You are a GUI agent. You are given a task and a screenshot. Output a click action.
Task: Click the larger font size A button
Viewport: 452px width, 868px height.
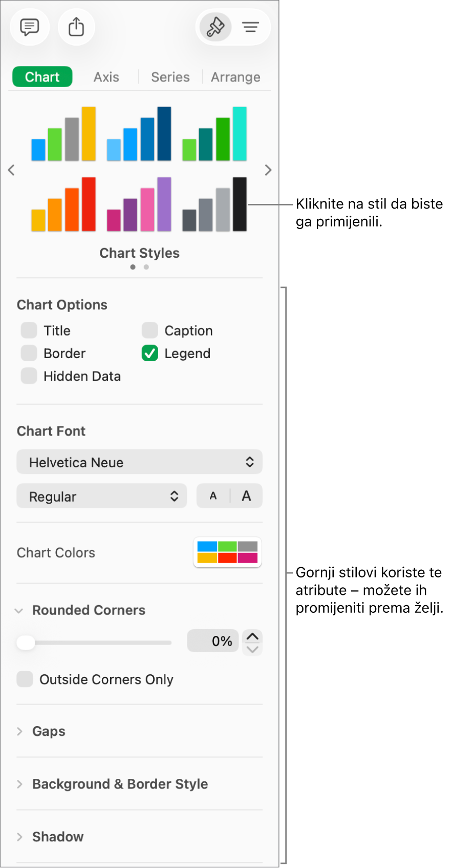246,496
